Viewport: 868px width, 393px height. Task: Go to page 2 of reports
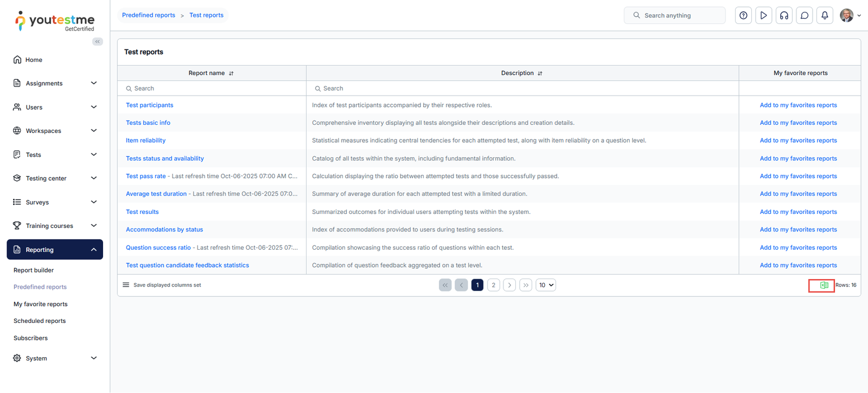point(493,285)
